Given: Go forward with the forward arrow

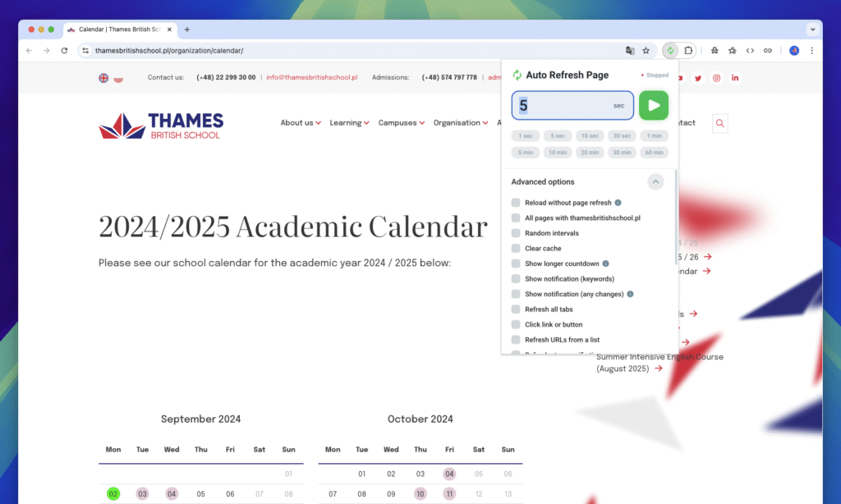Looking at the screenshot, I should coord(47,50).
